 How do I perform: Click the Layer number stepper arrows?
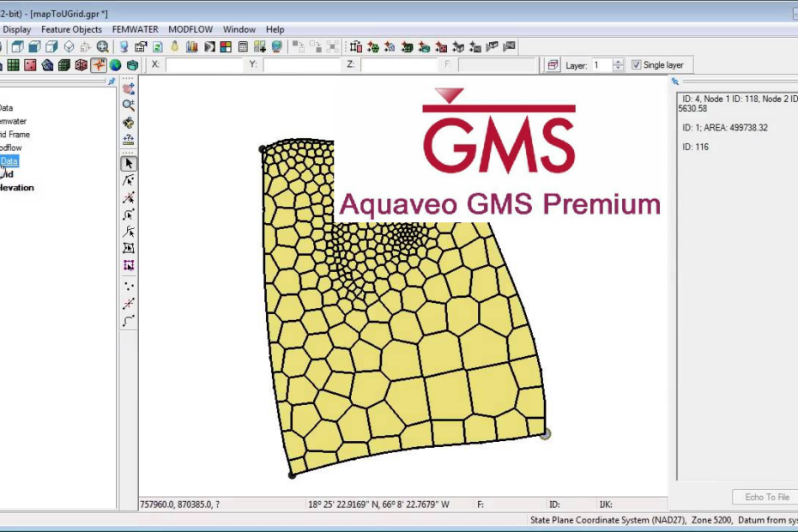pyautogui.click(x=618, y=65)
